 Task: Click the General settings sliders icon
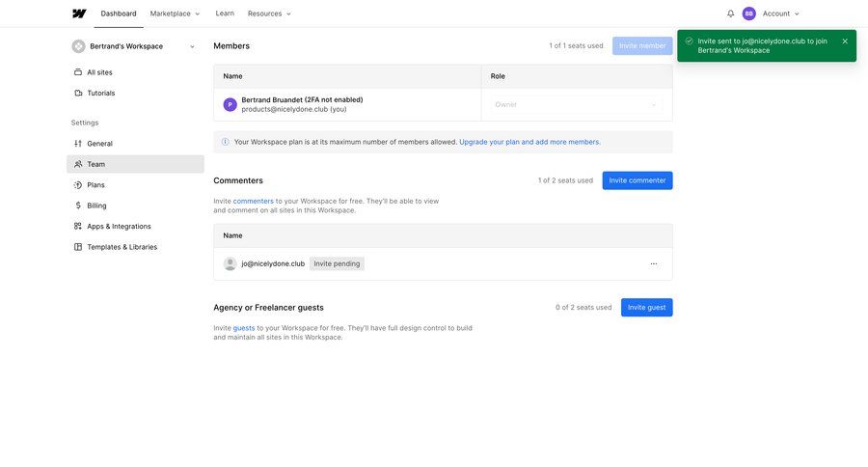[x=78, y=144]
